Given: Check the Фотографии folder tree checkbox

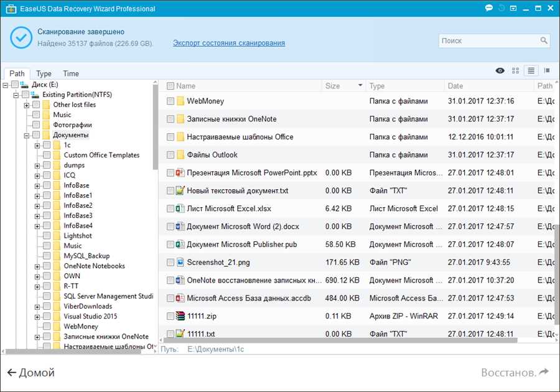Looking at the screenshot, I should 36,124.
